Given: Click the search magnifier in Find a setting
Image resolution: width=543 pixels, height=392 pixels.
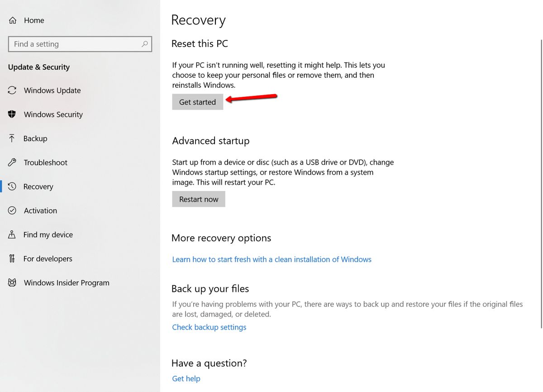Looking at the screenshot, I should [x=144, y=44].
